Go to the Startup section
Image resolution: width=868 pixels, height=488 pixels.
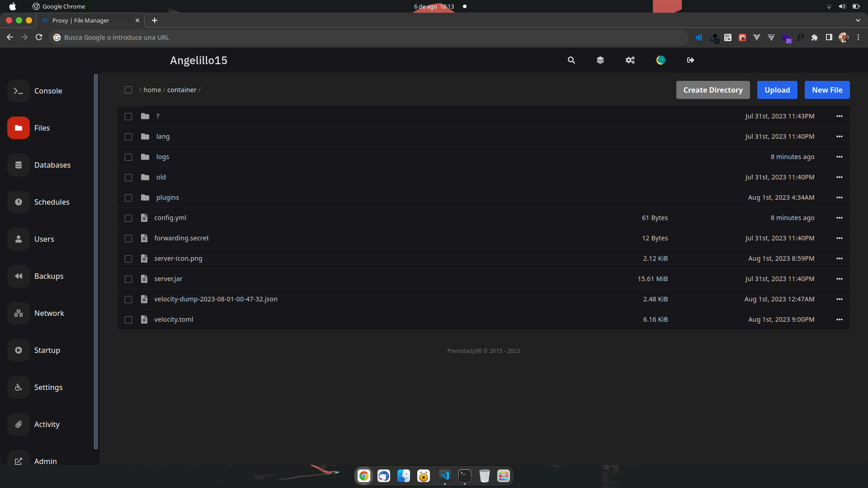[47, 350]
